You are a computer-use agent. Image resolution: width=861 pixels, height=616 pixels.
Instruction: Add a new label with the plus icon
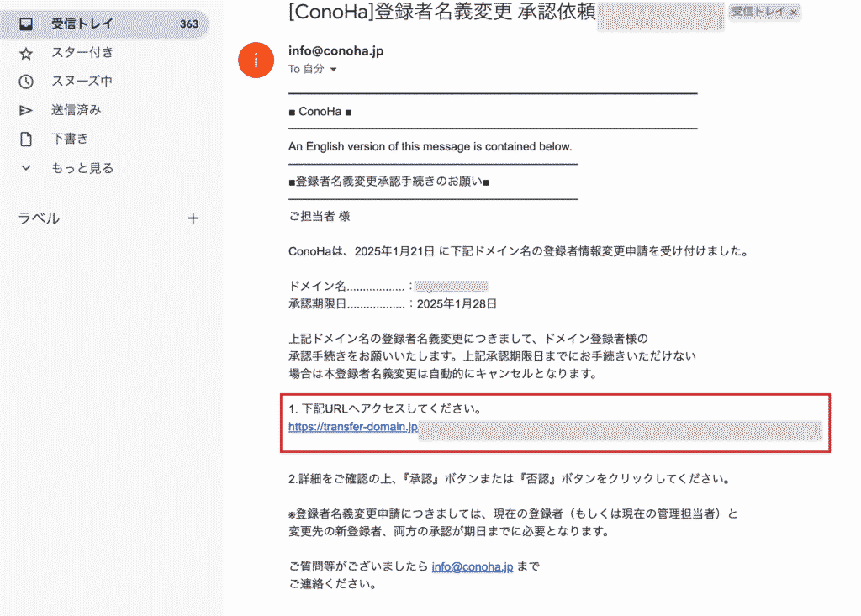pyautogui.click(x=193, y=218)
